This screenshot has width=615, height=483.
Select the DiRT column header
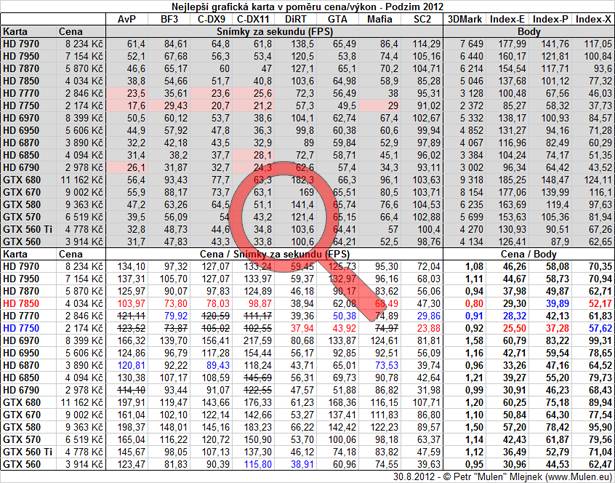(296, 19)
